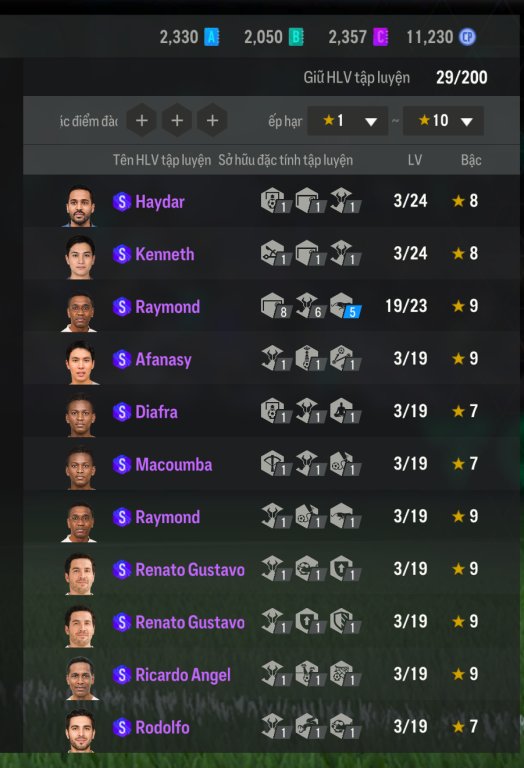
Task: Add the third training trait filter slot
Action: coord(212,120)
